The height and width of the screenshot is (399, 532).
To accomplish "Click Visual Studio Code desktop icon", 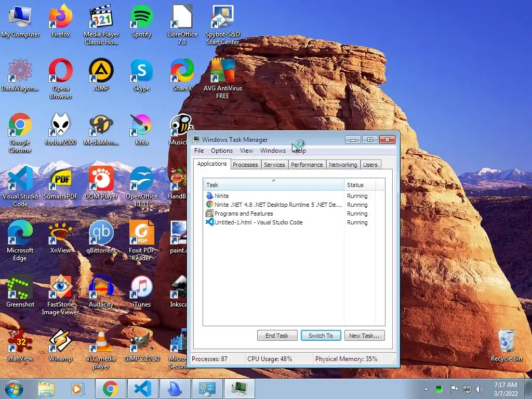I will click(20, 187).
